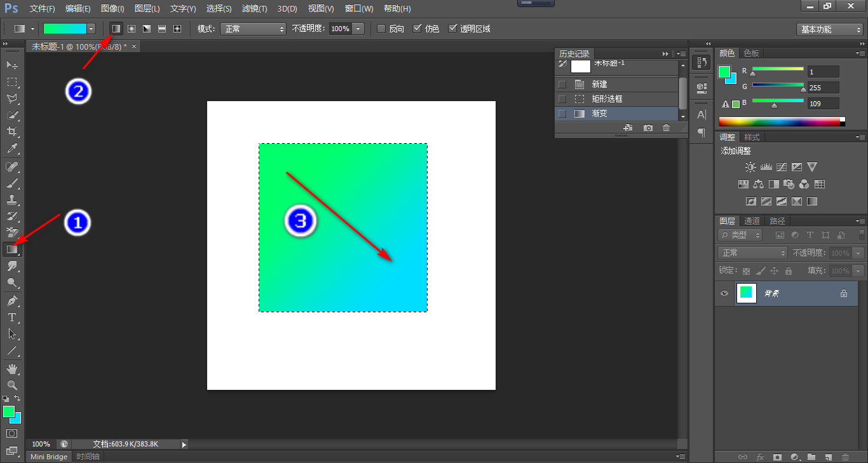Select the Hand tool
The width and height of the screenshot is (868, 463).
click(12, 368)
